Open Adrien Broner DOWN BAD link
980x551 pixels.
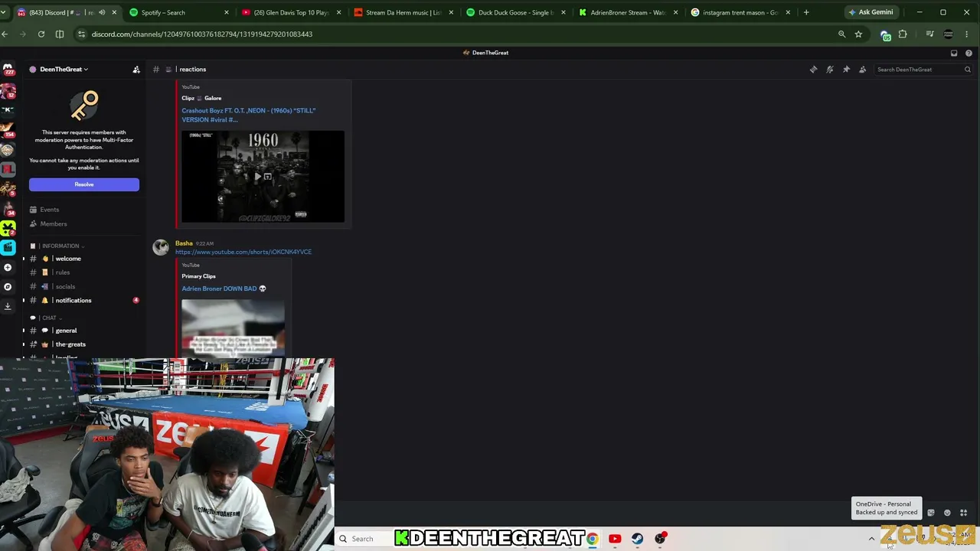pyautogui.click(x=224, y=289)
